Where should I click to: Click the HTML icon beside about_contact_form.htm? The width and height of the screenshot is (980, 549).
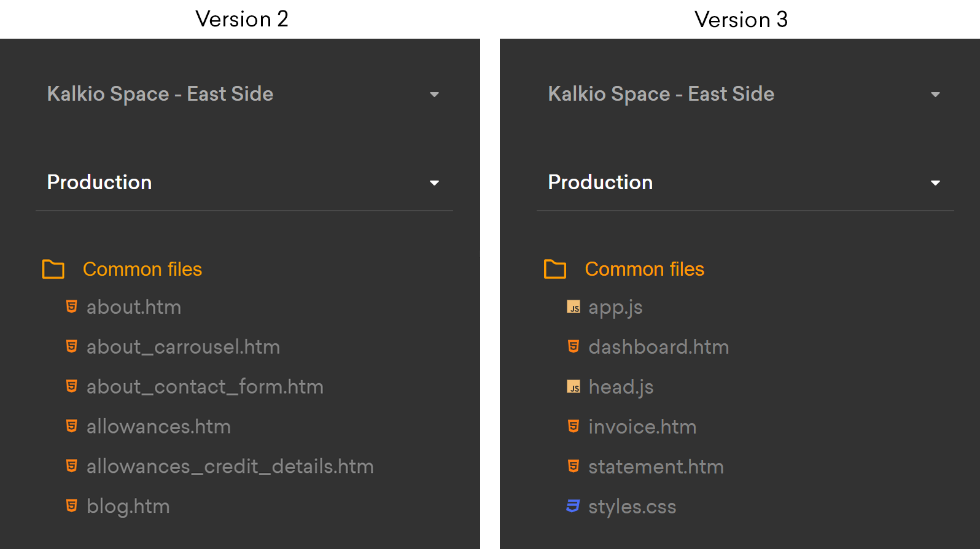click(72, 386)
